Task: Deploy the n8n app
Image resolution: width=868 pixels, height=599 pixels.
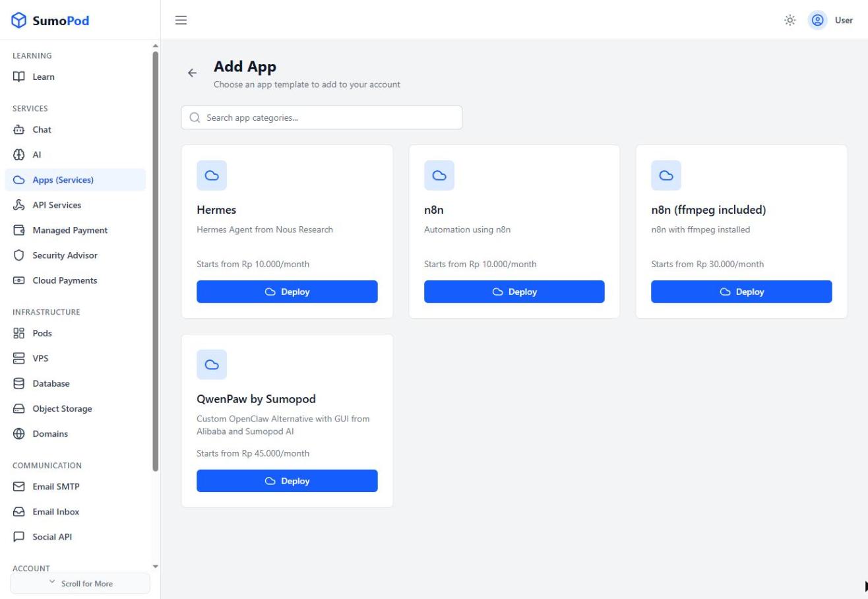Action: pos(514,292)
